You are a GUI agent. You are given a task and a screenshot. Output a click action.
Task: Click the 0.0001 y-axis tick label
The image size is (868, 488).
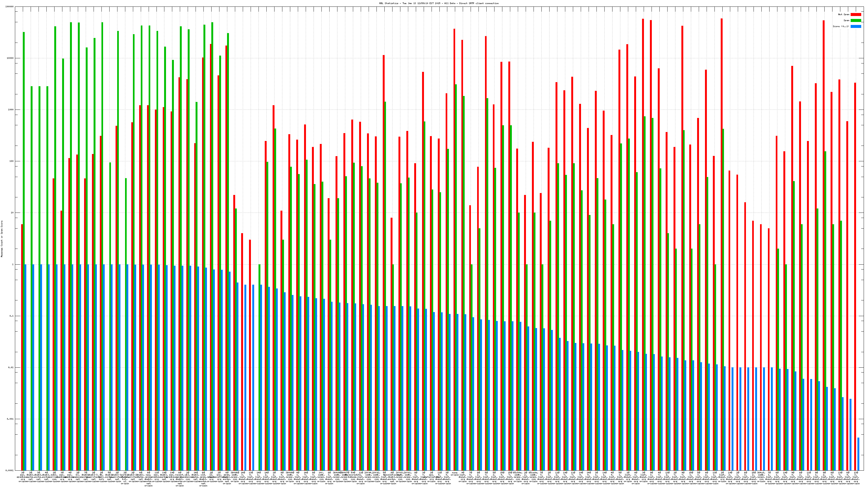click(10, 470)
